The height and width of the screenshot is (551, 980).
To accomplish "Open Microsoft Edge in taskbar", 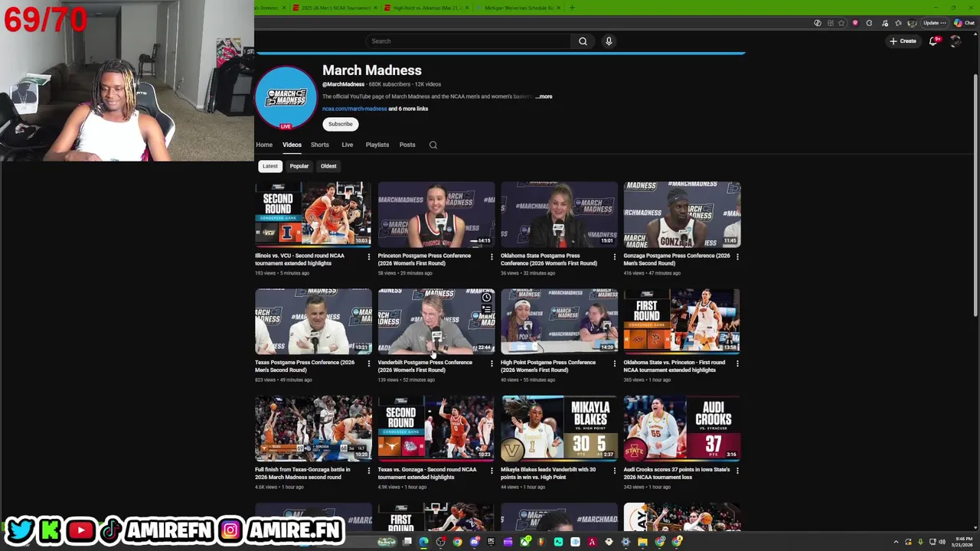I will pyautogui.click(x=423, y=542).
